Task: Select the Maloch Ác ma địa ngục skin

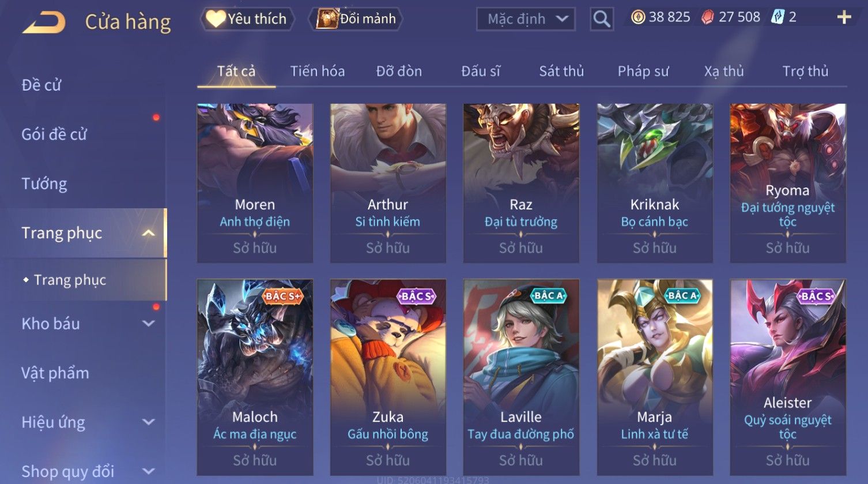Action: pos(255,377)
